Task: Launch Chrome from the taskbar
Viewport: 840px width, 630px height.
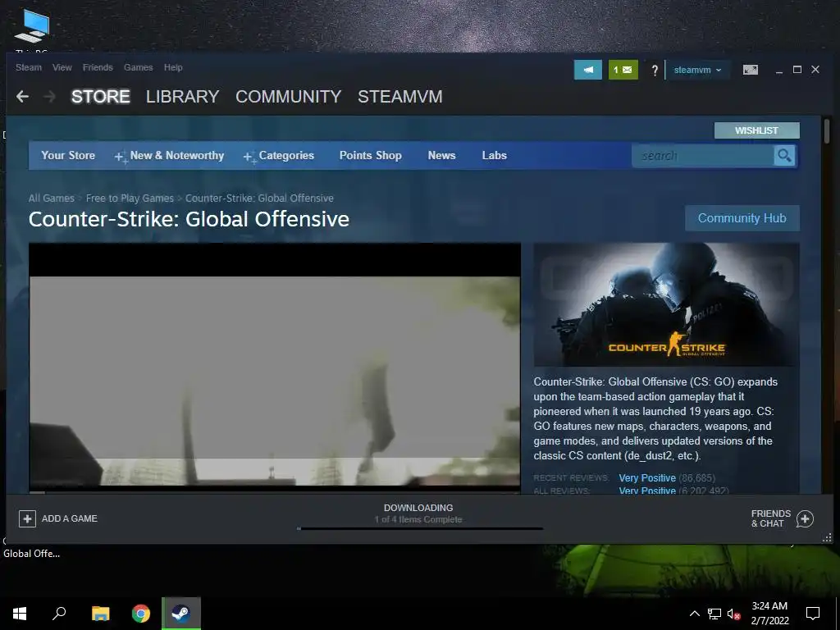Action: click(x=141, y=613)
